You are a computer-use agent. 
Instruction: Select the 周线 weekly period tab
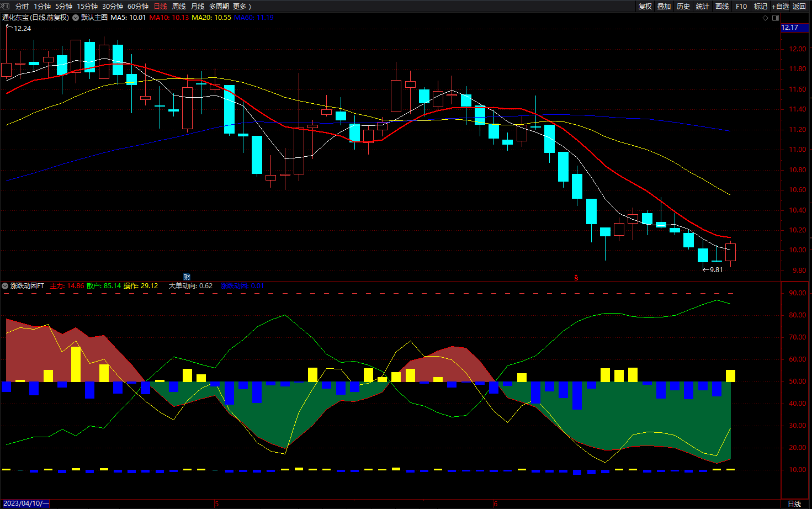[179, 7]
